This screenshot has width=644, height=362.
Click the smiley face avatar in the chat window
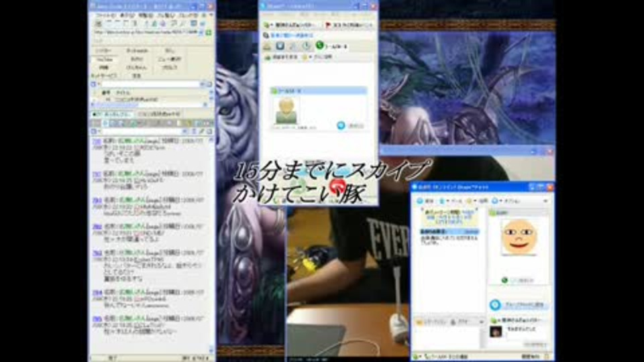coord(519,237)
